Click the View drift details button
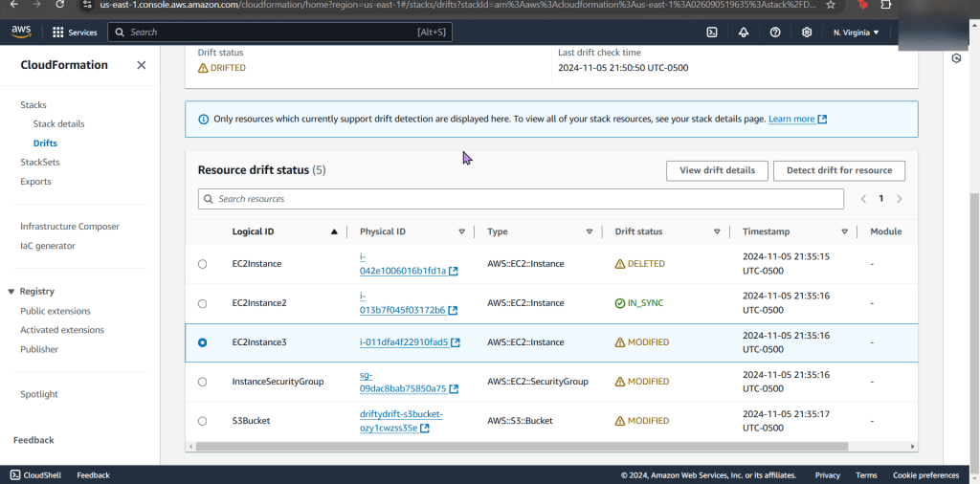The height and width of the screenshot is (484, 980). point(717,170)
